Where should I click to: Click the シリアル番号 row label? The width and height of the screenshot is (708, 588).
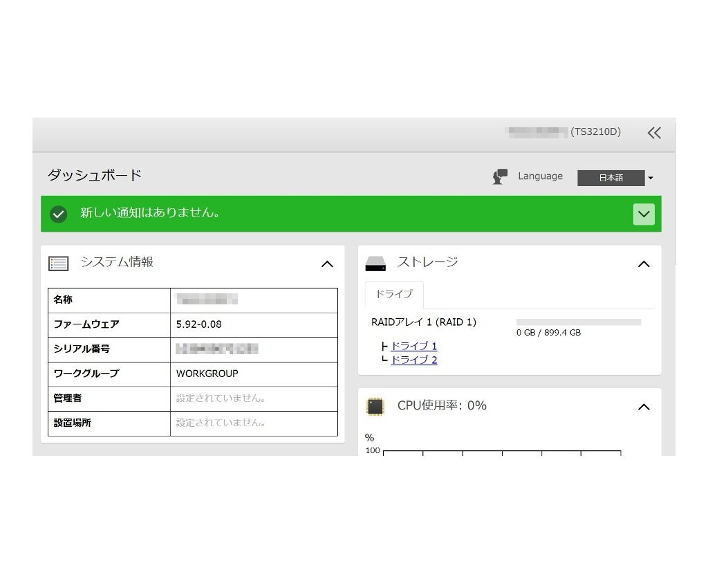point(82,349)
